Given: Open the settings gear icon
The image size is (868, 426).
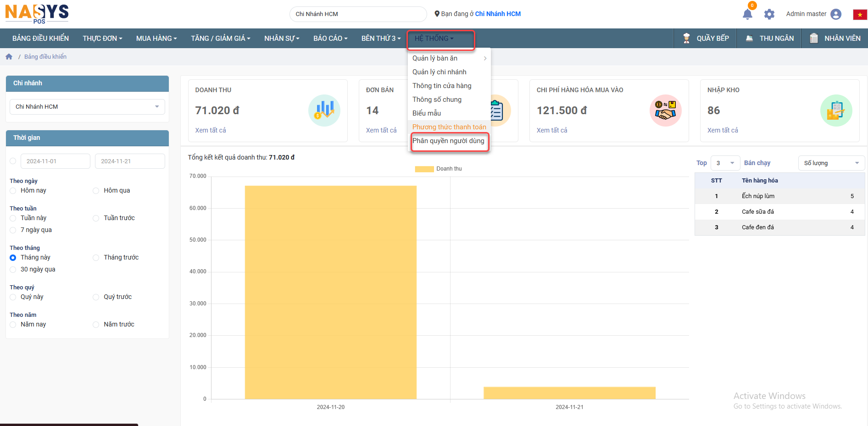Looking at the screenshot, I should point(769,14).
